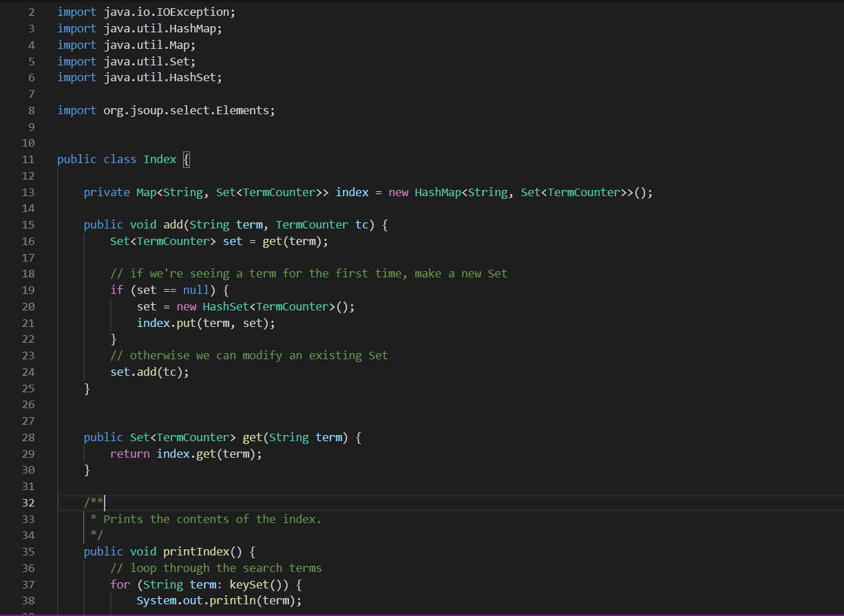
Task: Click line number 13 to select that line
Action: pos(28,192)
